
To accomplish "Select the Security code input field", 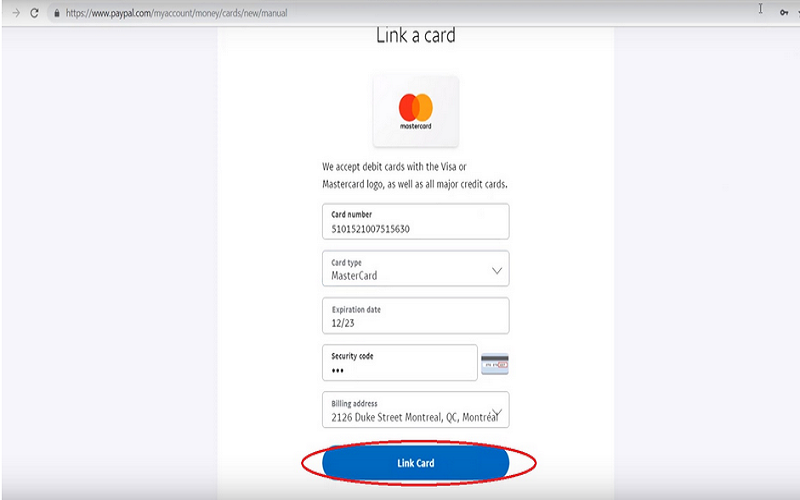I will click(x=400, y=363).
